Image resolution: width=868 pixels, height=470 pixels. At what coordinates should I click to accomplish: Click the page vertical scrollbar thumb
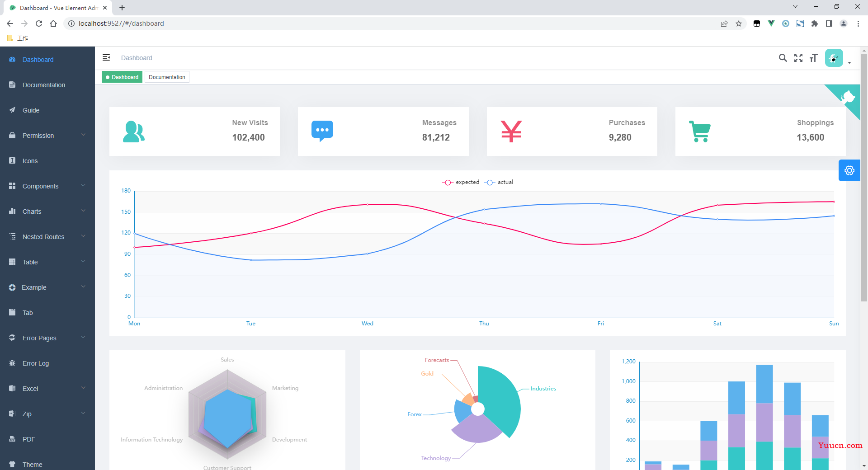click(x=864, y=177)
